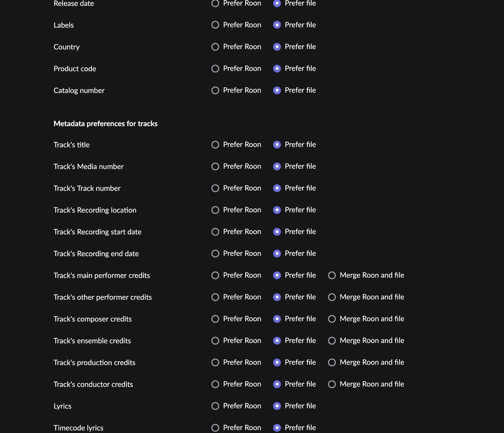Choose Merge Roon and file for other performer credits
The height and width of the screenshot is (433, 504).
pyautogui.click(x=332, y=297)
